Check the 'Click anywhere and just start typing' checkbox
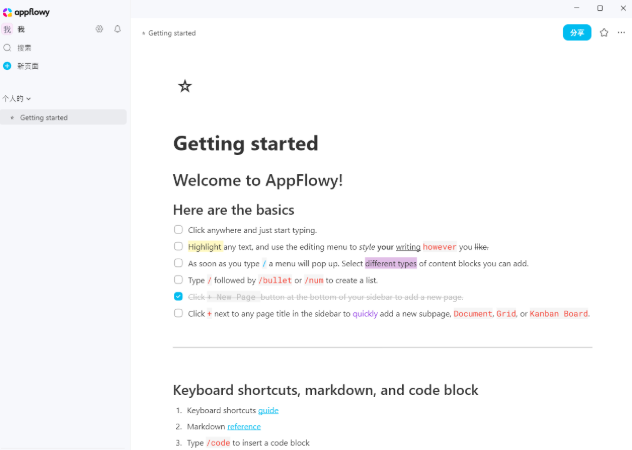The width and height of the screenshot is (632, 450). (178, 230)
